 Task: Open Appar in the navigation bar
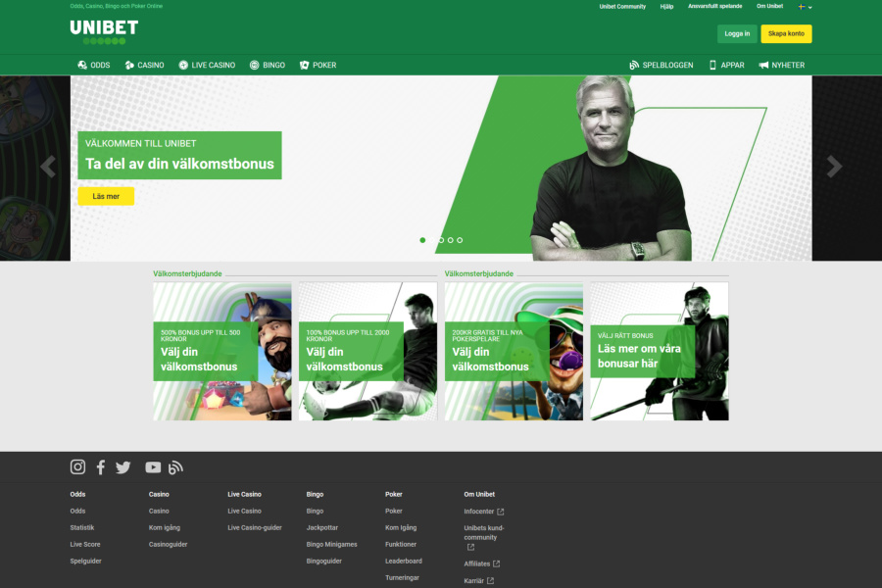[727, 66]
